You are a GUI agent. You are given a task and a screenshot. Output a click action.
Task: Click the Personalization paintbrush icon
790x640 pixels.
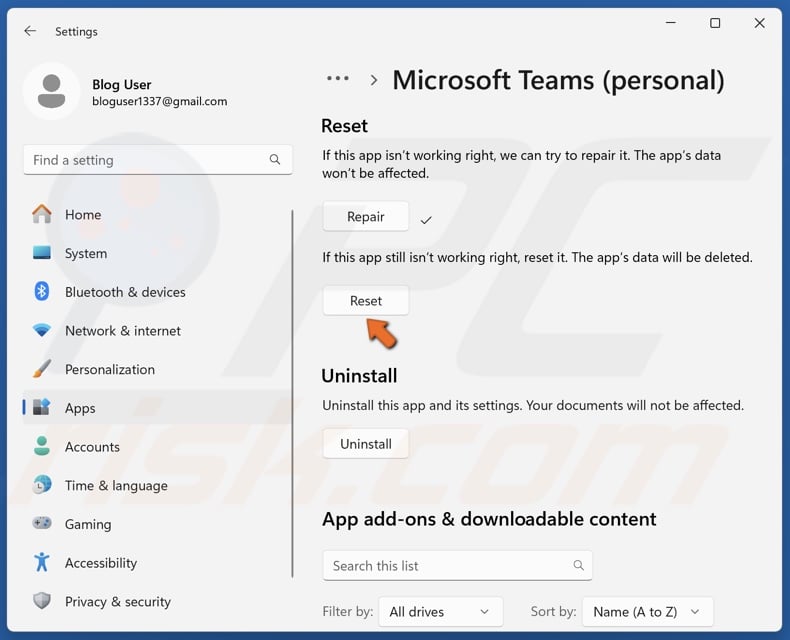(42, 369)
